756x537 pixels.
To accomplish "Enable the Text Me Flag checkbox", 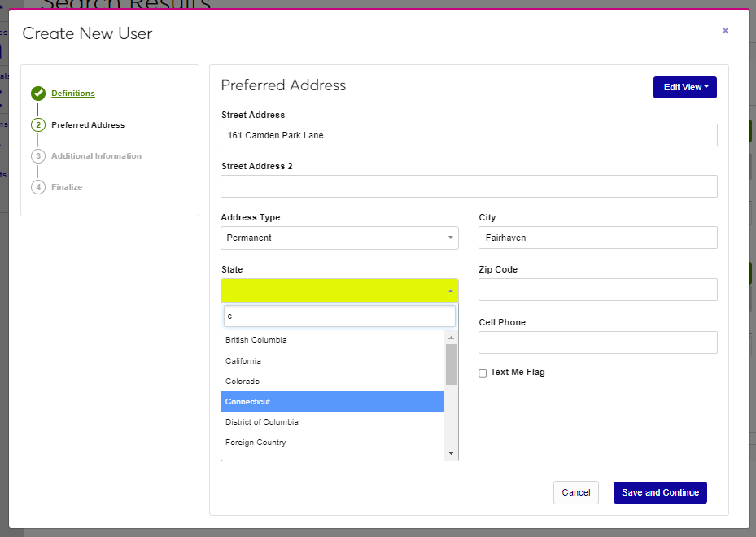I will click(483, 373).
